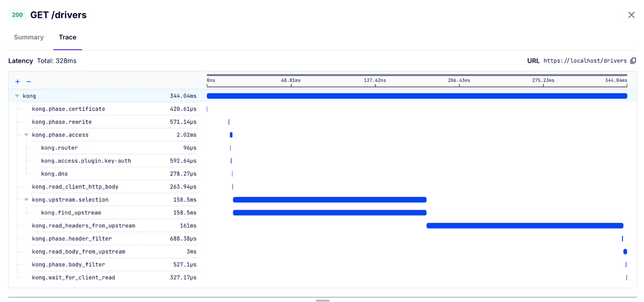Click kong.find_upstream timeline bar
This screenshot has height=302, width=644.
click(330, 213)
